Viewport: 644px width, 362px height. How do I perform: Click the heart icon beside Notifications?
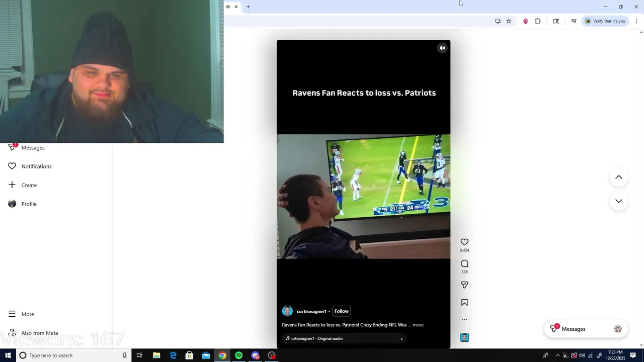[x=12, y=166]
